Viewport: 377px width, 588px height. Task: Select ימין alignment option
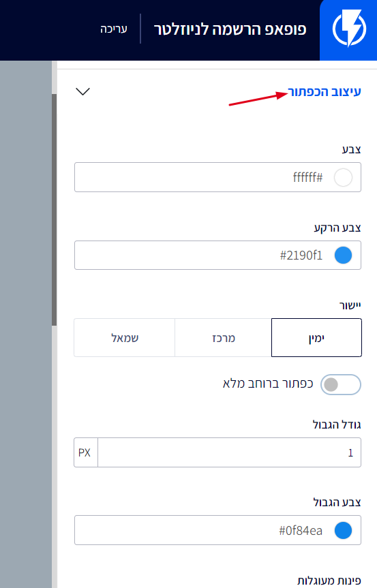(x=316, y=337)
